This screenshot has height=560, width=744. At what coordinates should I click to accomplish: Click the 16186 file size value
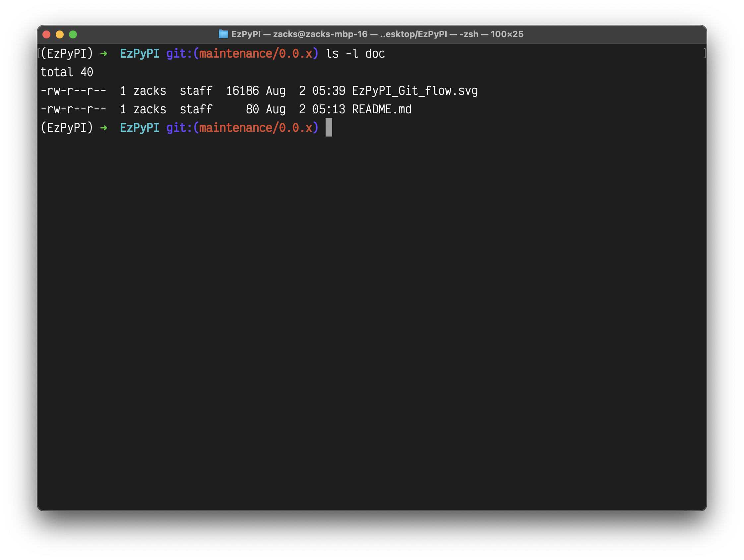pos(242,91)
